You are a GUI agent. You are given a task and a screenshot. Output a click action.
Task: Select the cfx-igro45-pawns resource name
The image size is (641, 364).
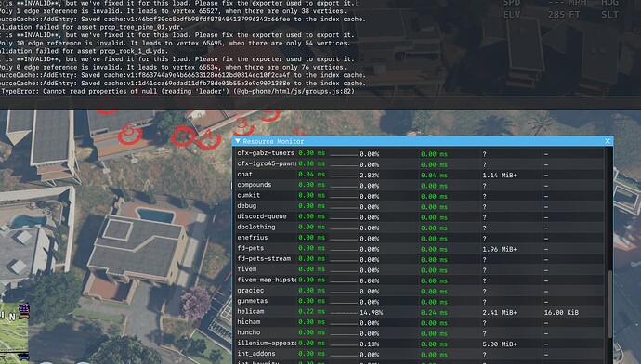pyautogui.click(x=267, y=163)
